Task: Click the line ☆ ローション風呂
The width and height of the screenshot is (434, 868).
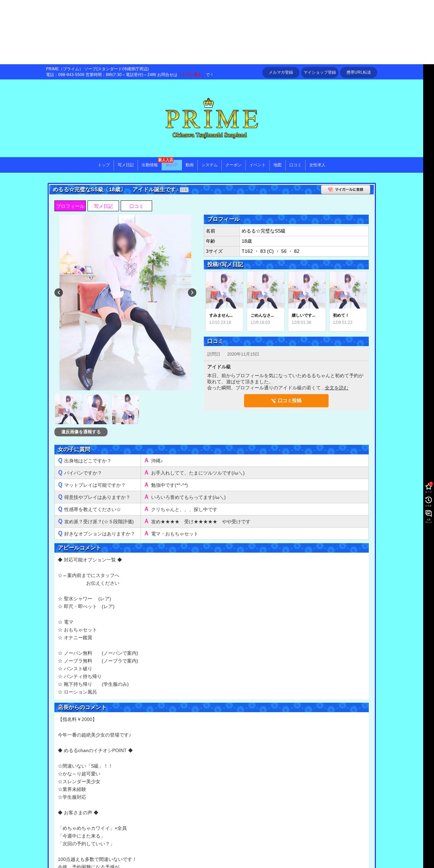Action: [77, 692]
